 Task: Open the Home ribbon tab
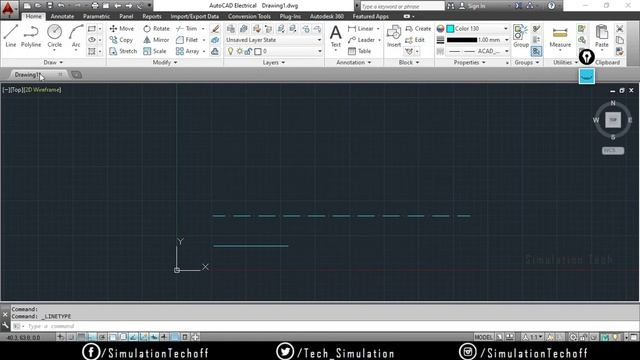point(33,16)
